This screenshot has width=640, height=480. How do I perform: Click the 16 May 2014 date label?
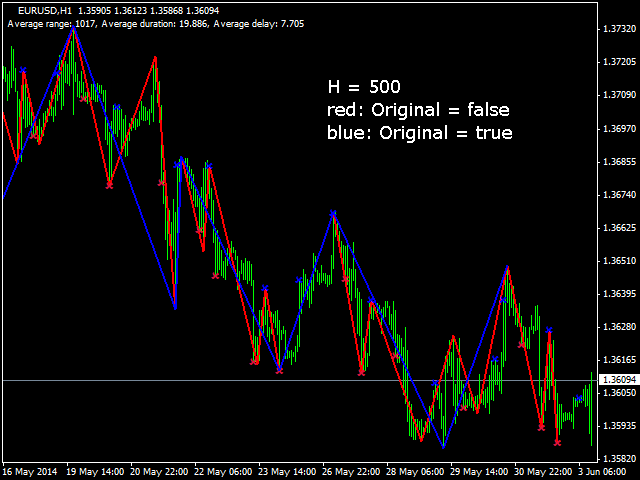[30, 471]
